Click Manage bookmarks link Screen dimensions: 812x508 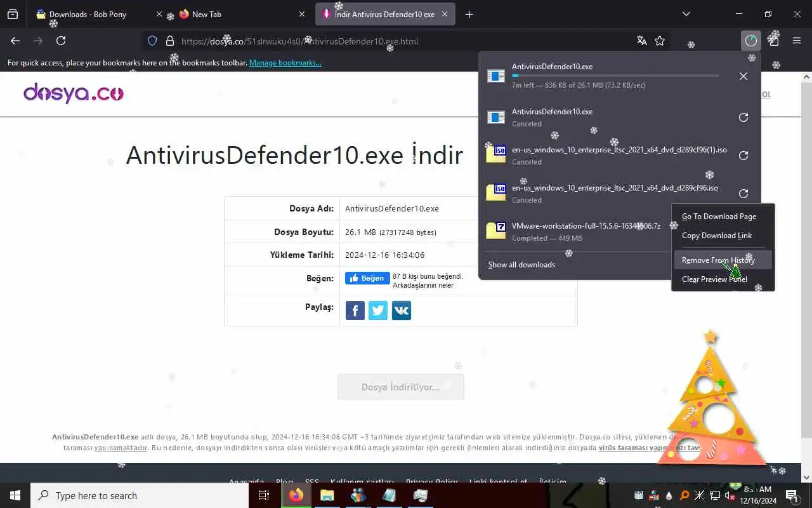pyautogui.click(x=285, y=63)
